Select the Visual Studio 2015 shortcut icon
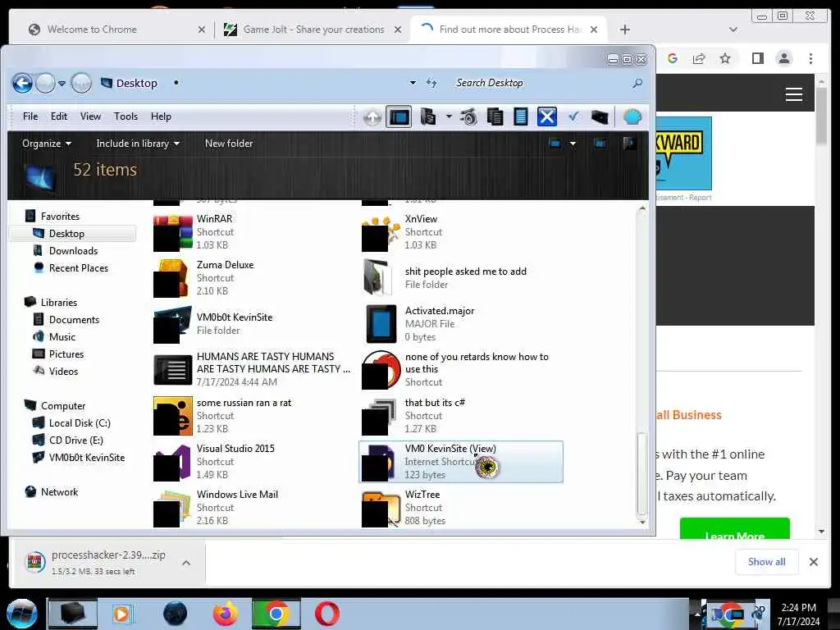840x630 pixels. (172, 462)
